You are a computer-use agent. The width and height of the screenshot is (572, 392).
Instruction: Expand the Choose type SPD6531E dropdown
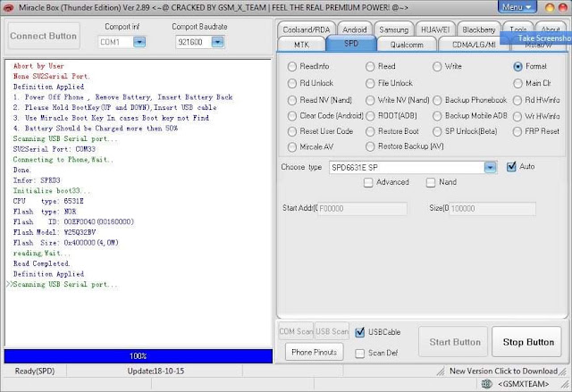[491, 168]
